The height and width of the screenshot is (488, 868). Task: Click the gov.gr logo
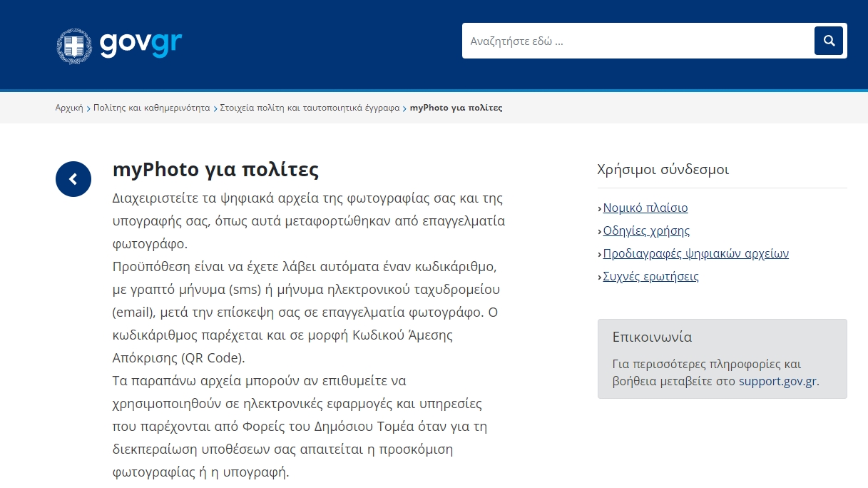click(120, 44)
